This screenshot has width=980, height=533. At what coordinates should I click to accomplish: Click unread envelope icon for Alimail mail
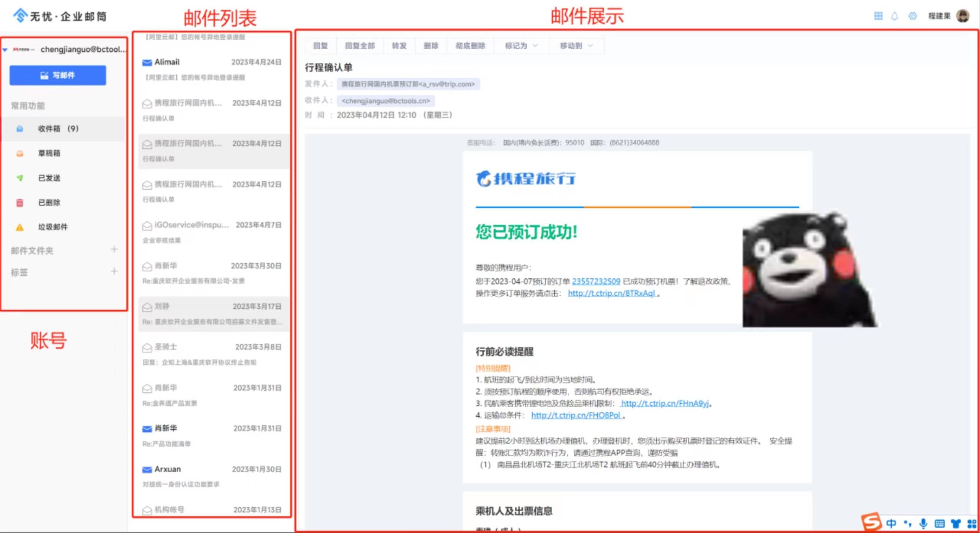[x=147, y=62]
